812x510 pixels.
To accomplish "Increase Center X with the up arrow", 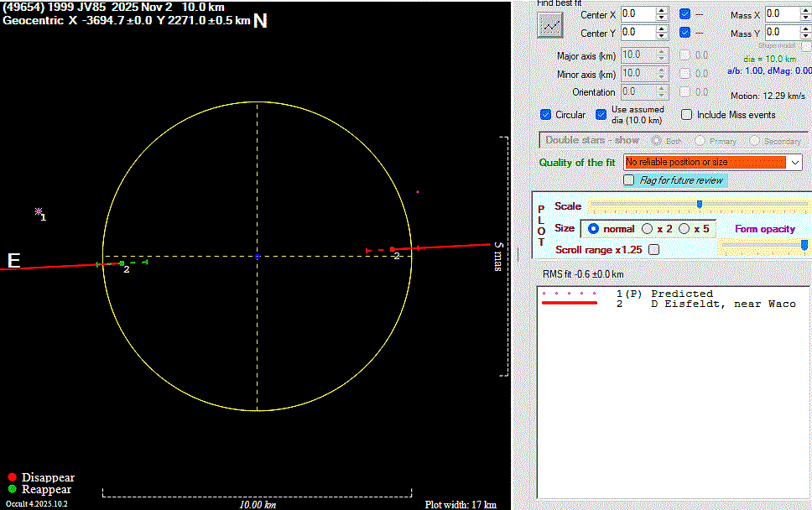I will [662, 10].
